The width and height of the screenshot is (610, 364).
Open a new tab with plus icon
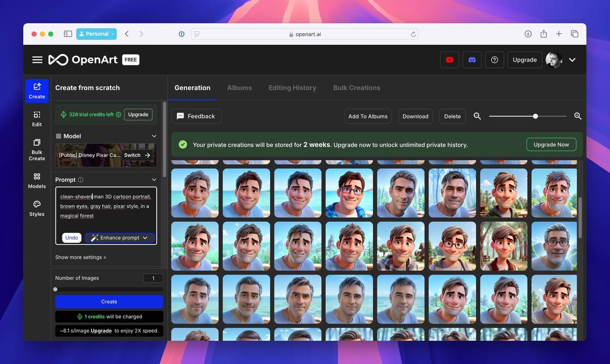point(559,34)
